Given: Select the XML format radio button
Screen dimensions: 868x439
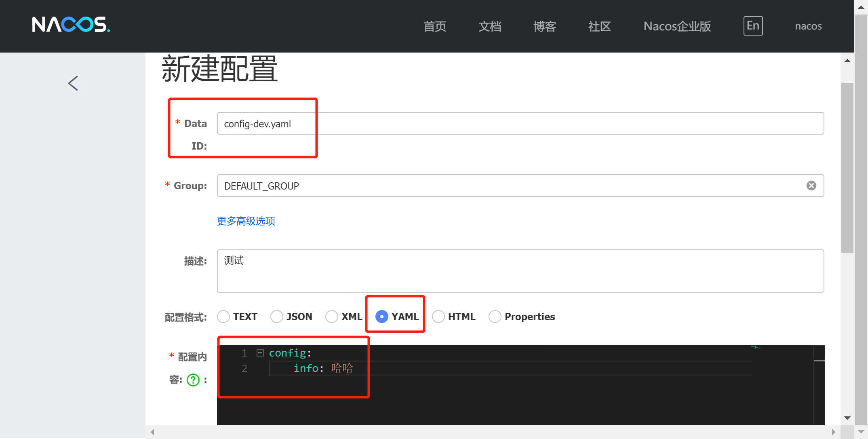Looking at the screenshot, I should click(332, 317).
